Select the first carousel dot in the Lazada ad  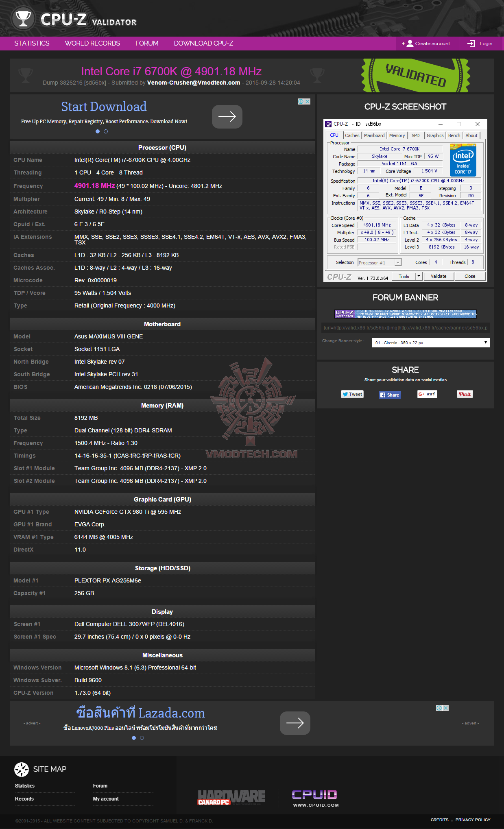(x=134, y=738)
